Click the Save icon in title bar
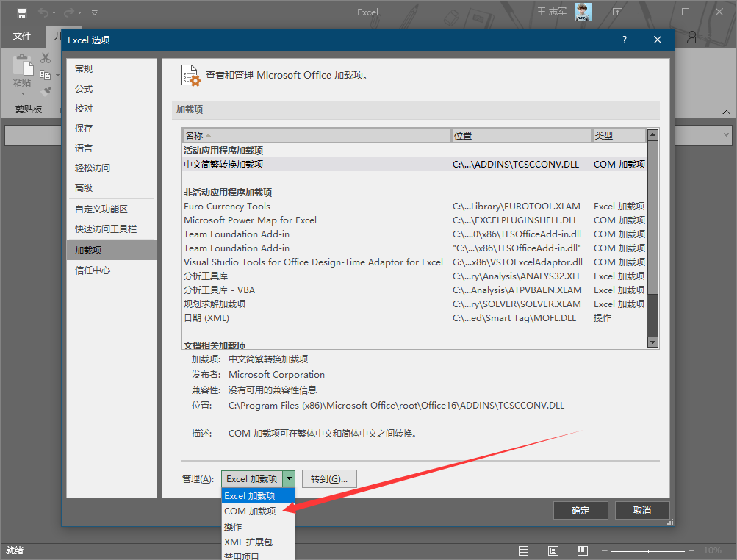737x560 pixels. tap(22, 12)
